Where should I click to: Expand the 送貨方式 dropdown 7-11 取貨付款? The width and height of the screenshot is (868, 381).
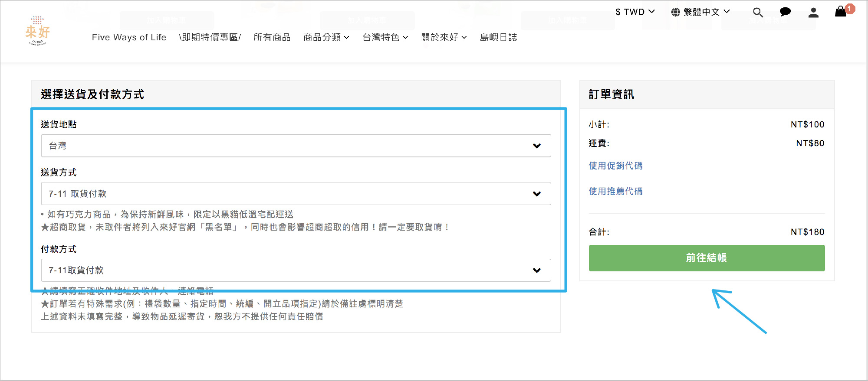pyautogui.click(x=296, y=194)
